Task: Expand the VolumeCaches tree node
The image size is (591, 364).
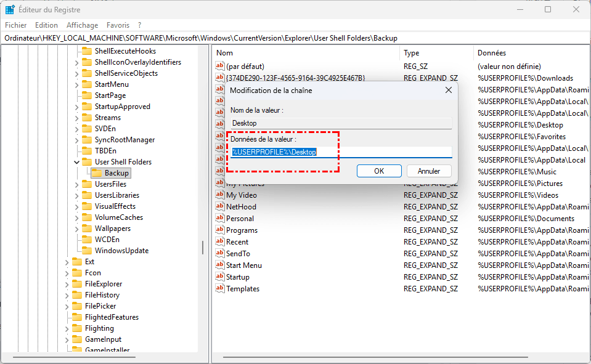Action: 76,217
